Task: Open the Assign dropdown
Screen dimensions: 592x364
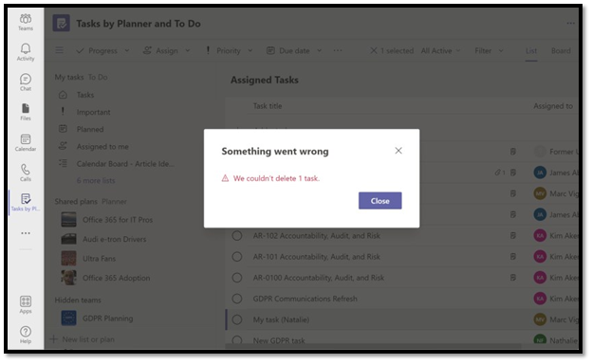Action: [x=167, y=50]
